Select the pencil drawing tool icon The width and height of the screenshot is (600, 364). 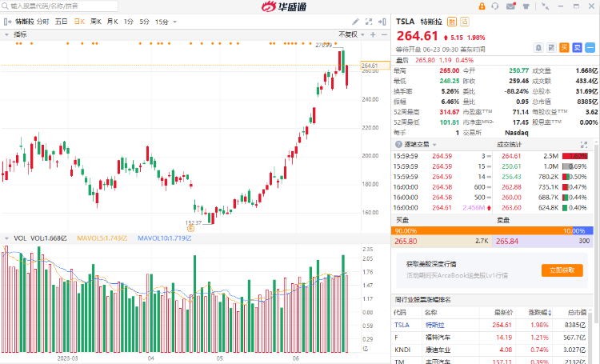(355, 22)
